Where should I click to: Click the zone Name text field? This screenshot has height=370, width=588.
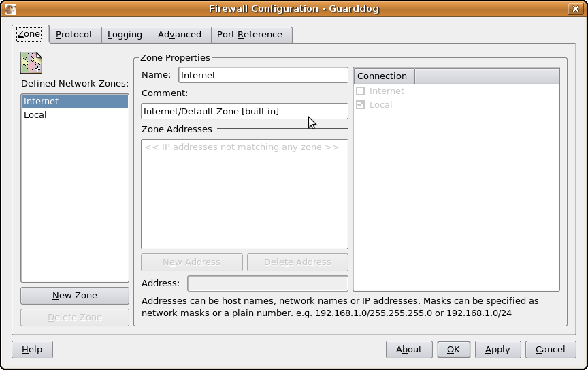pyautogui.click(x=263, y=75)
